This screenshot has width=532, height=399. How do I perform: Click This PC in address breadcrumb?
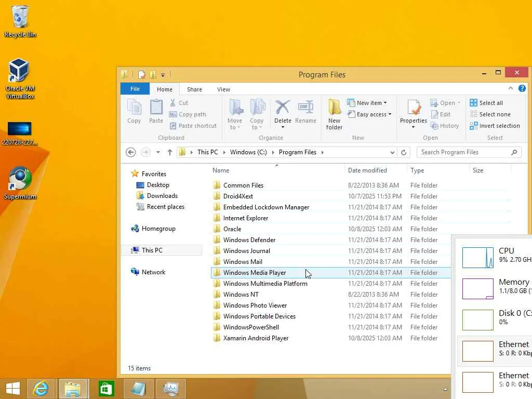click(208, 152)
